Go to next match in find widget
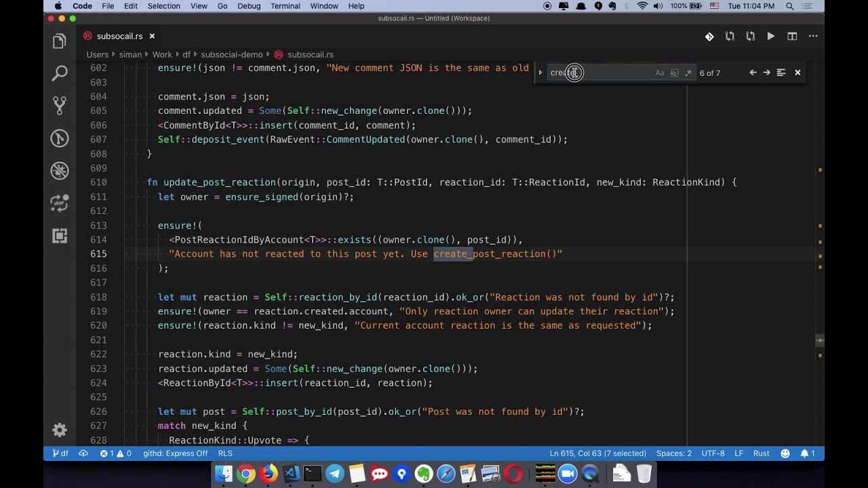The width and height of the screenshot is (868, 488). pos(767,73)
